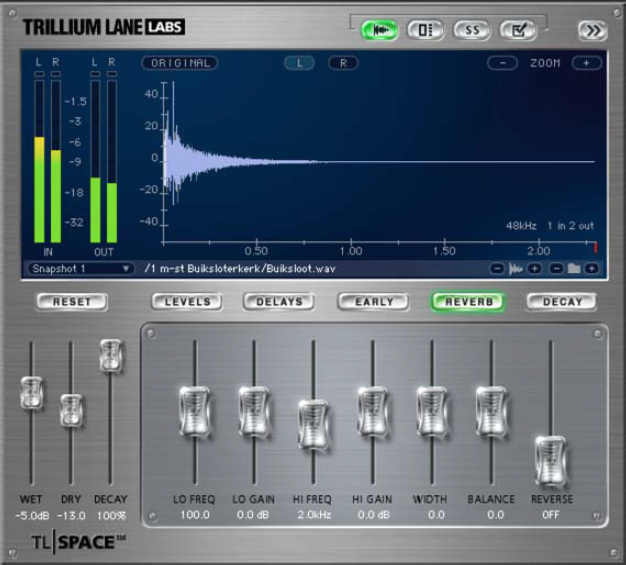
Task: Click the REVERSE fader handle
Action: point(551,461)
